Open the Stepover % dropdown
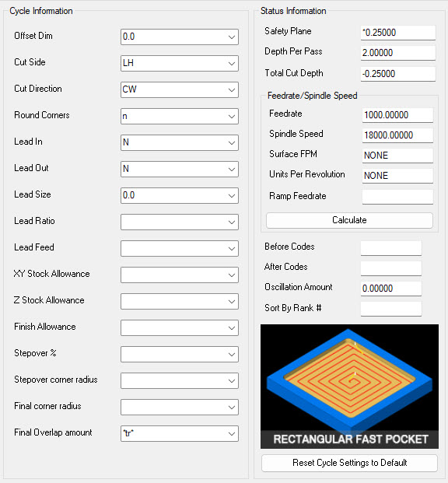The height and width of the screenshot is (483, 448). [180, 354]
